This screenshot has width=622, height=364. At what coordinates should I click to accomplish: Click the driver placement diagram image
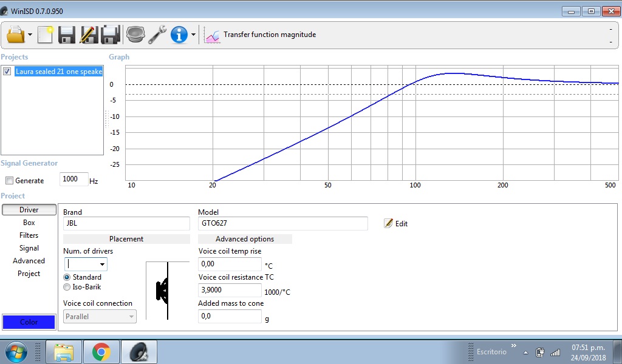(168, 291)
